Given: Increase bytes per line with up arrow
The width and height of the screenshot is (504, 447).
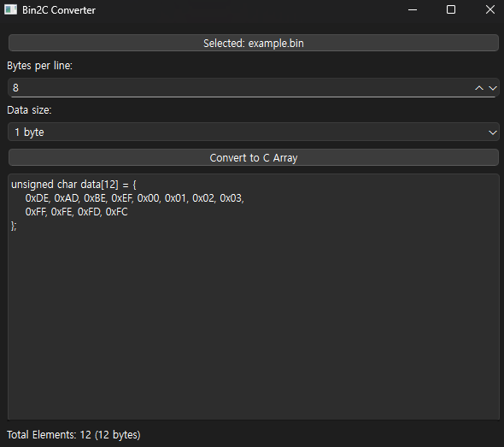Looking at the screenshot, I should click(479, 88).
